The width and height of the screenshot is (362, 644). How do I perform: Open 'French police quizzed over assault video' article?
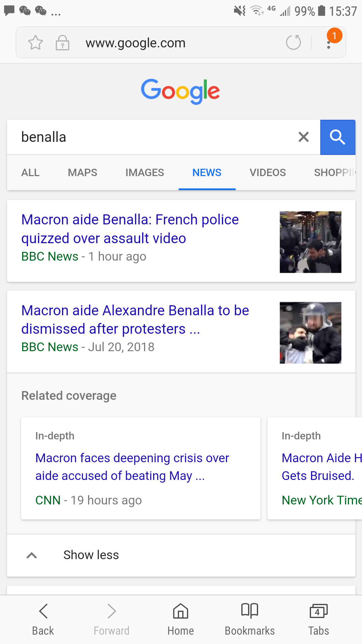point(130,229)
